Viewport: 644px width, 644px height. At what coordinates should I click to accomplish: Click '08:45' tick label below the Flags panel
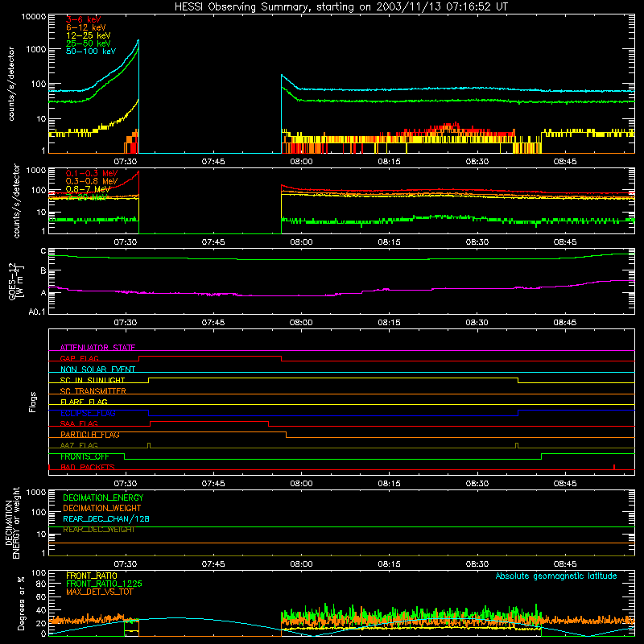tap(565, 484)
